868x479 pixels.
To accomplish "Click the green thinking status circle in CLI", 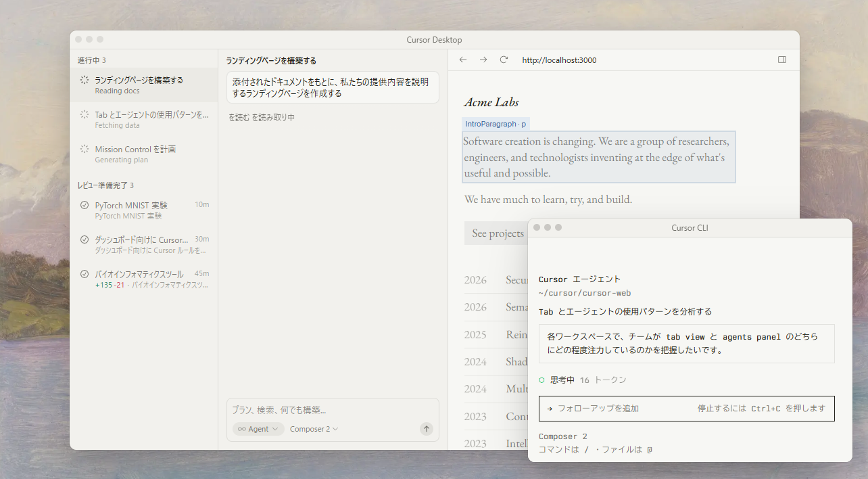I will click(x=542, y=380).
